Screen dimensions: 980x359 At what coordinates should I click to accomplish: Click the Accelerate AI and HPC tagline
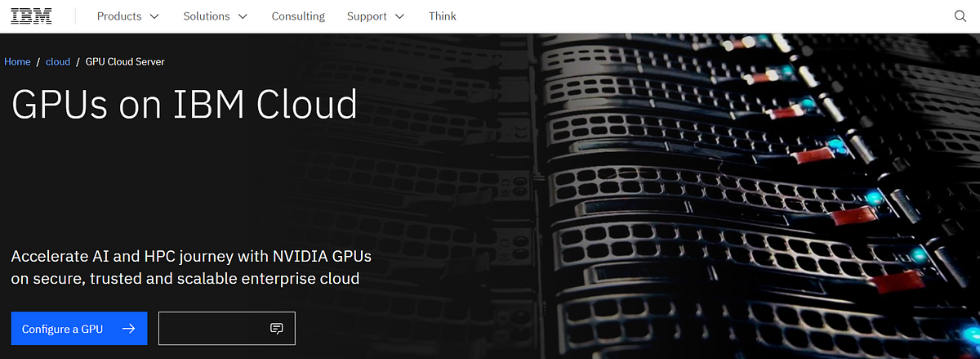(x=191, y=267)
